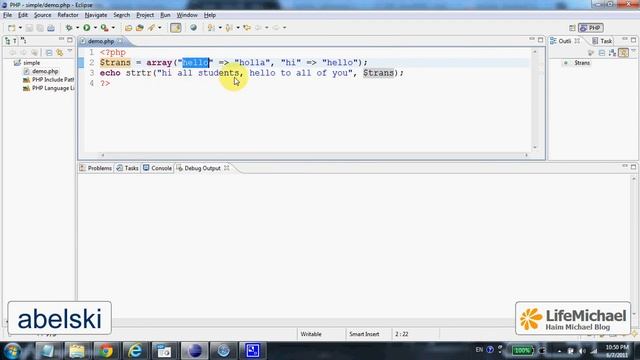Click the web browser globe icon

(x=193, y=28)
